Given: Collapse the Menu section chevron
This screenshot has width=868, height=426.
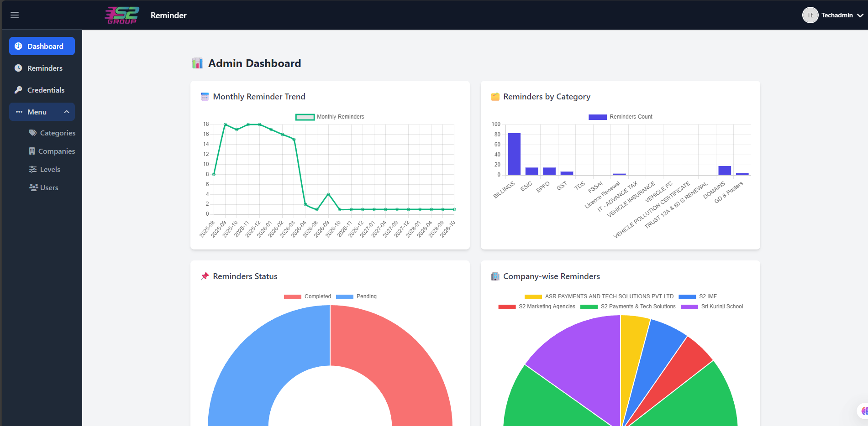Looking at the screenshot, I should click(67, 112).
